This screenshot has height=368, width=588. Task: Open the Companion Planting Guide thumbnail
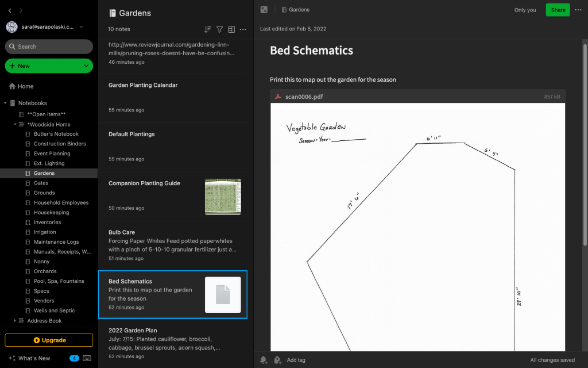(x=223, y=197)
